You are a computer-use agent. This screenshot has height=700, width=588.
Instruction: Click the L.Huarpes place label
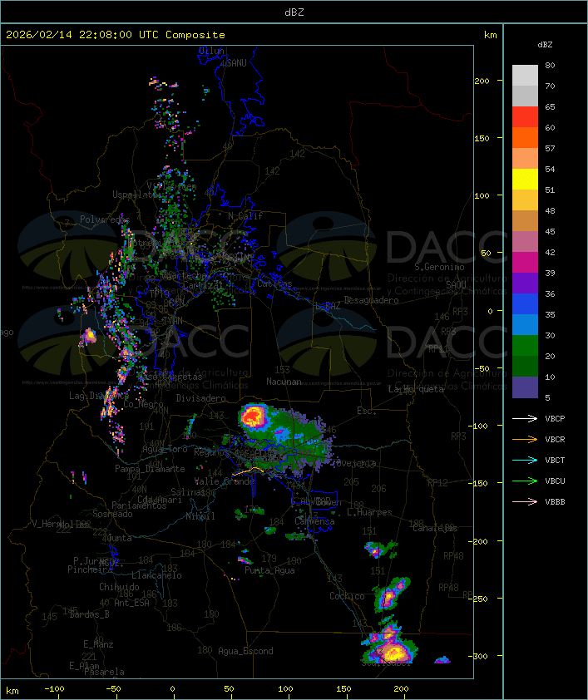coord(369,512)
